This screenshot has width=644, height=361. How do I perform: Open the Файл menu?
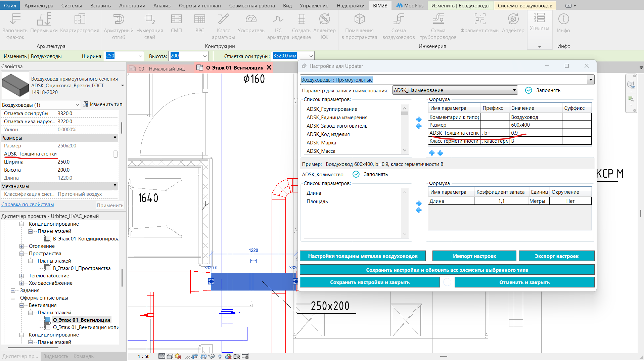pyautogui.click(x=10, y=5)
